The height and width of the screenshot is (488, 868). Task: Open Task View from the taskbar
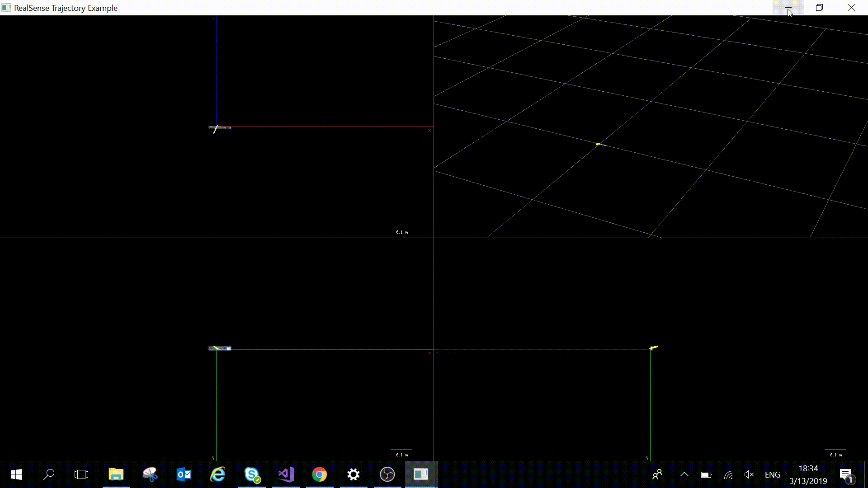click(x=81, y=474)
